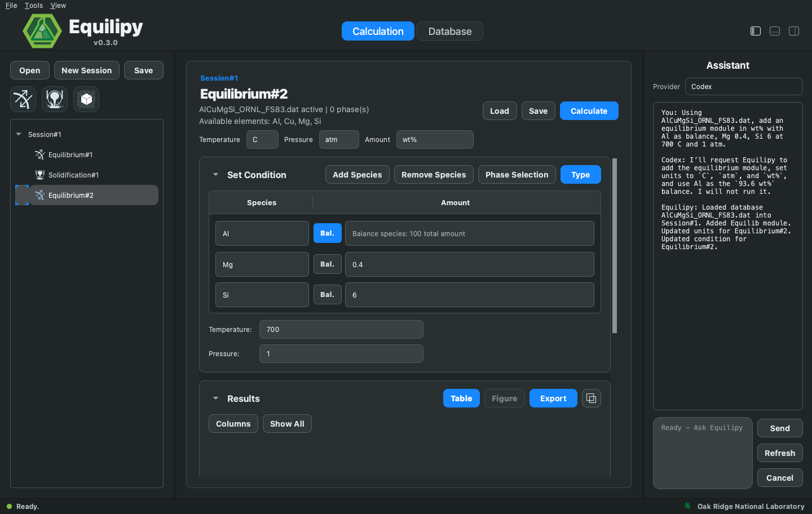Toggle the left sidebar panel layout icon
This screenshot has height=514, width=812.
756,31
